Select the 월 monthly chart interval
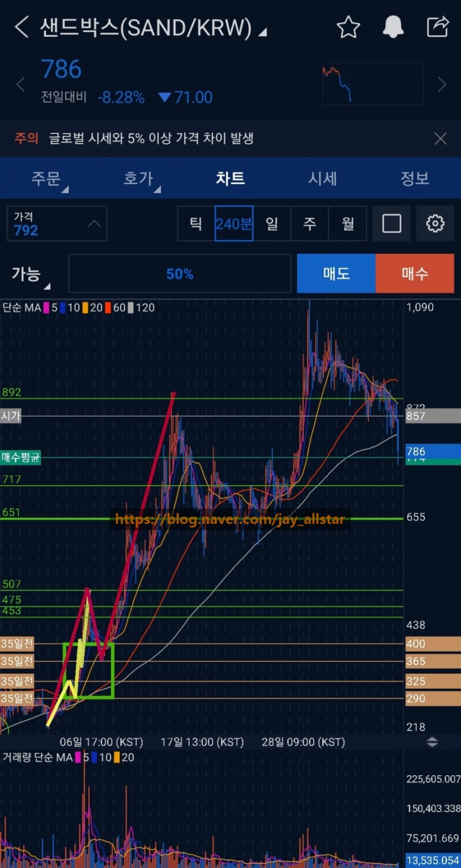This screenshot has width=461, height=868. coord(347,223)
